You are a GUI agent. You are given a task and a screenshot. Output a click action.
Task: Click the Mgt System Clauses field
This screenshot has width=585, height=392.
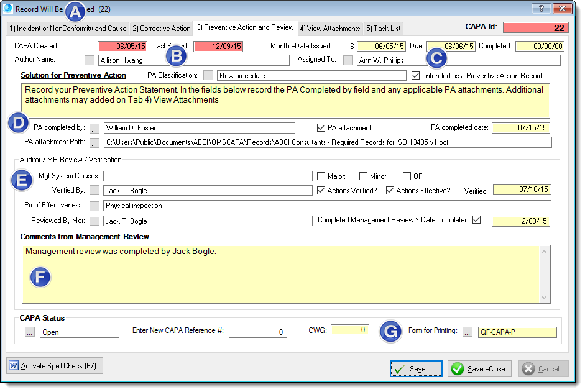click(x=208, y=176)
